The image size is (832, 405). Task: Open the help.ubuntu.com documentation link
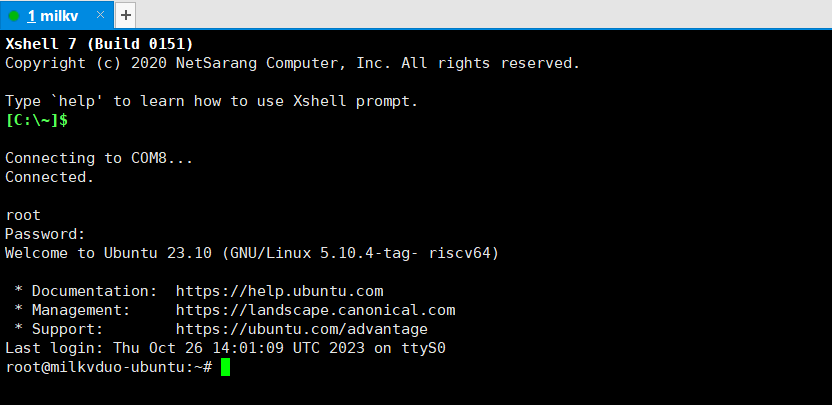(x=280, y=291)
